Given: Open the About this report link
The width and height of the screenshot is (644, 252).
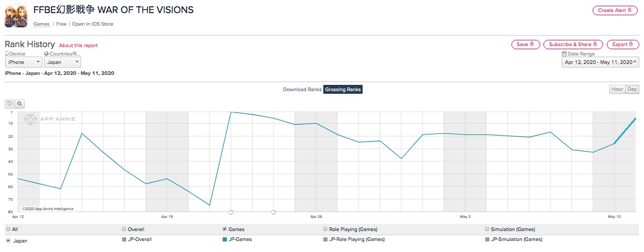Looking at the screenshot, I should coord(78,46).
